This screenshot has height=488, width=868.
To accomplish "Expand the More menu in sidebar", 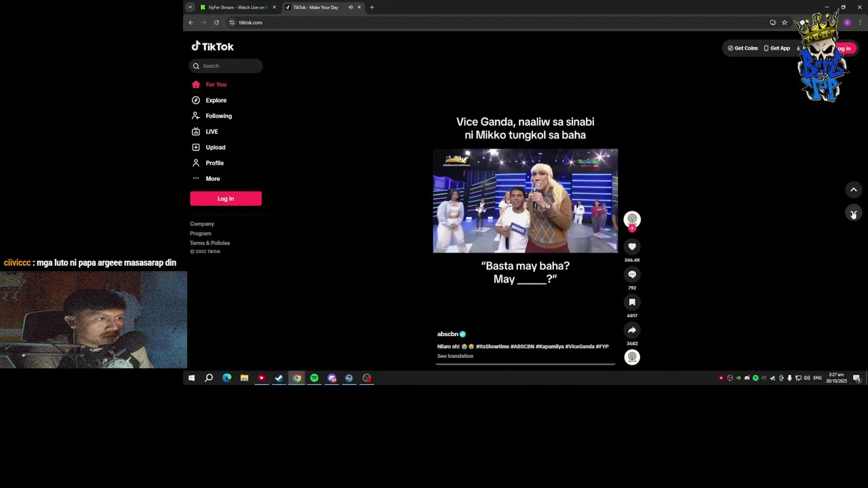I will point(207,178).
